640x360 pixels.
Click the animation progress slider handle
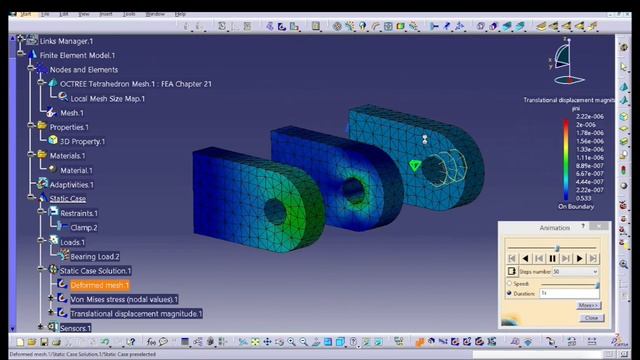pyautogui.click(x=557, y=248)
